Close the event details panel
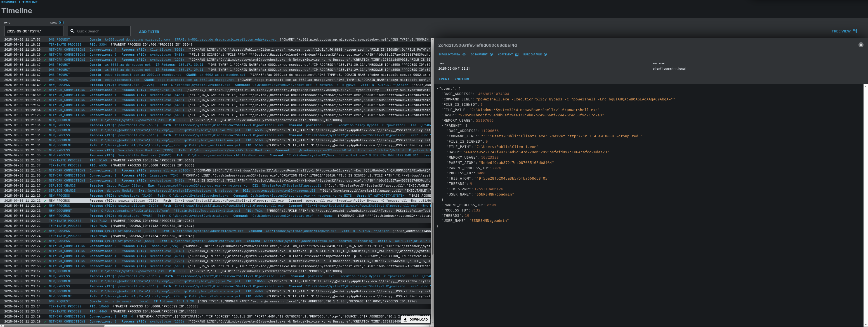Screen dimensions: 868x327 [860, 45]
